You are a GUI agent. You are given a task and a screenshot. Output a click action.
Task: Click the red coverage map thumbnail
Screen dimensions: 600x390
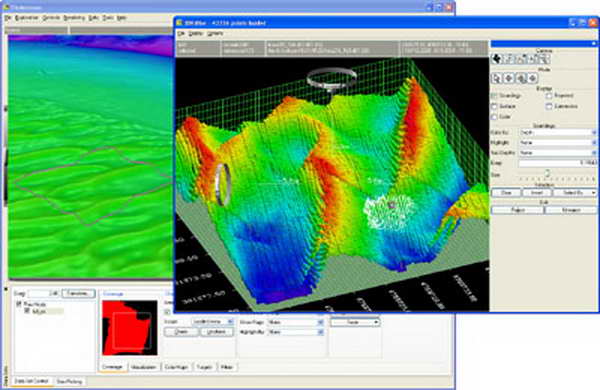pyautogui.click(x=130, y=328)
